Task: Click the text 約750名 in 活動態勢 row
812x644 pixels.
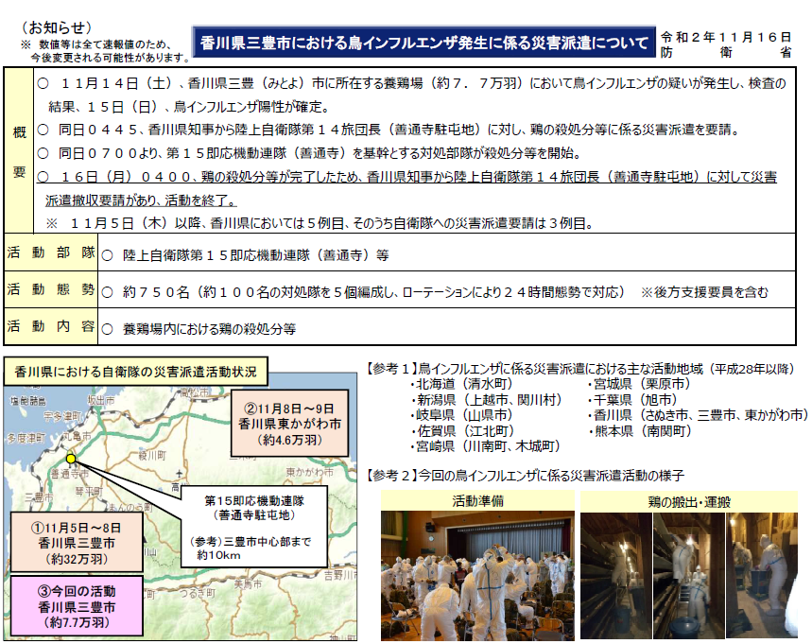Action: coord(156,292)
